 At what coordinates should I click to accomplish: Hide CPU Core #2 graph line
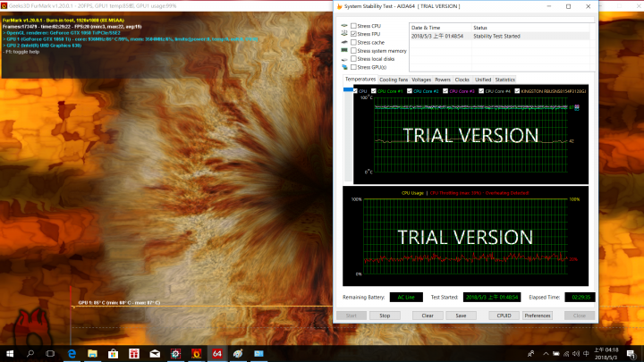tap(410, 91)
